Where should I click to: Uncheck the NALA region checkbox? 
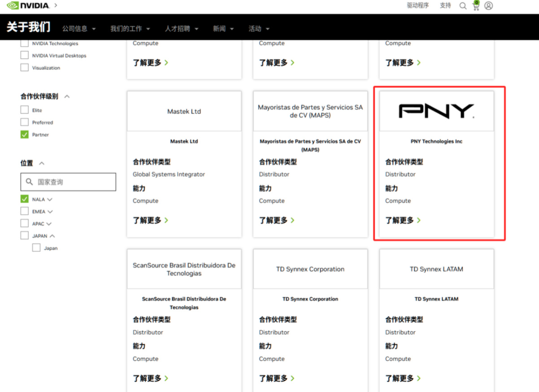[24, 199]
